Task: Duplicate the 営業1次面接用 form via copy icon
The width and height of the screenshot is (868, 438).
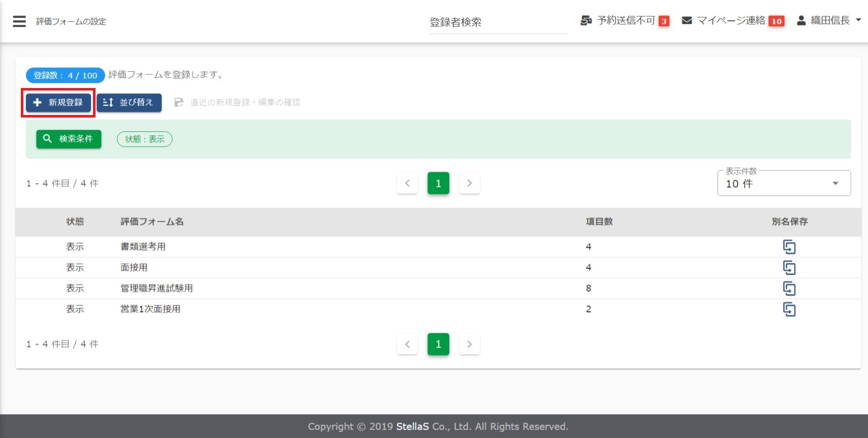Action: point(789,309)
